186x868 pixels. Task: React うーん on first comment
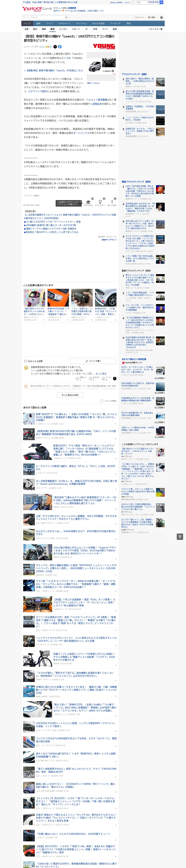coord(106,378)
